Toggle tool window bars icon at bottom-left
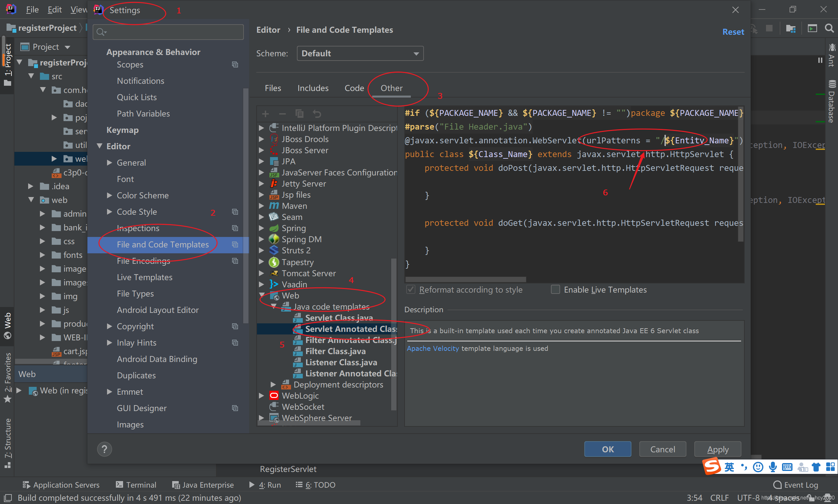 (x=7, y=498)
